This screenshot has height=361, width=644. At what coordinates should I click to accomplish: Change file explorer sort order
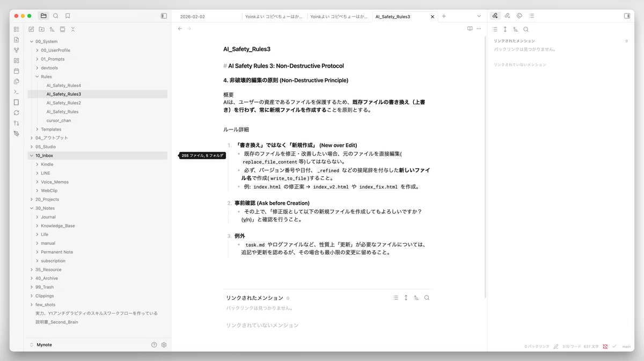coord(52,29)
